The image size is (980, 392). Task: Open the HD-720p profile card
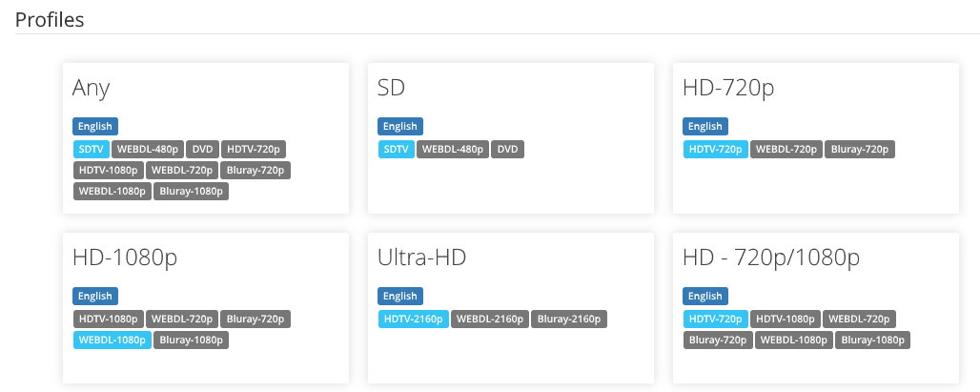point(816,138)
